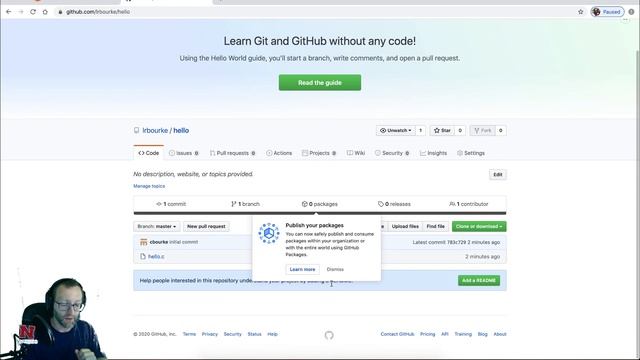Screen dimensions: 640x360
Task: Click Learn more in packages popup
Action: (x=302, y=269)
